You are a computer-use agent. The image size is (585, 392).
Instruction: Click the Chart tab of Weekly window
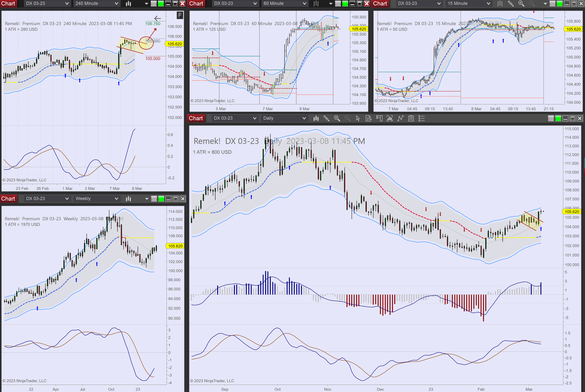click(x=8, y=199)
